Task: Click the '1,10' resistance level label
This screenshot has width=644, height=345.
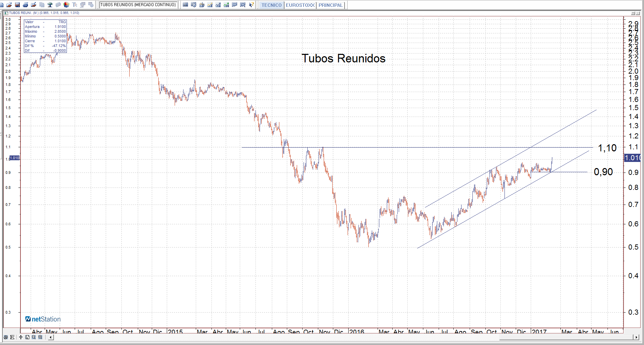Action: (x=607, y=148)
